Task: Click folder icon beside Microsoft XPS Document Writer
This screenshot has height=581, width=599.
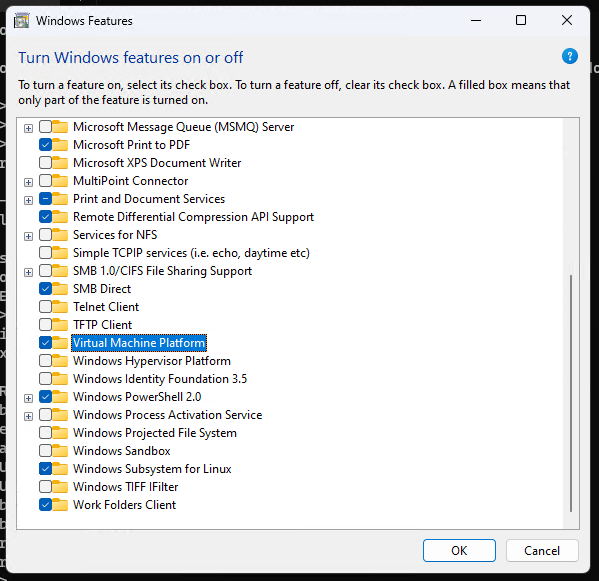Action: click(60, 163)
